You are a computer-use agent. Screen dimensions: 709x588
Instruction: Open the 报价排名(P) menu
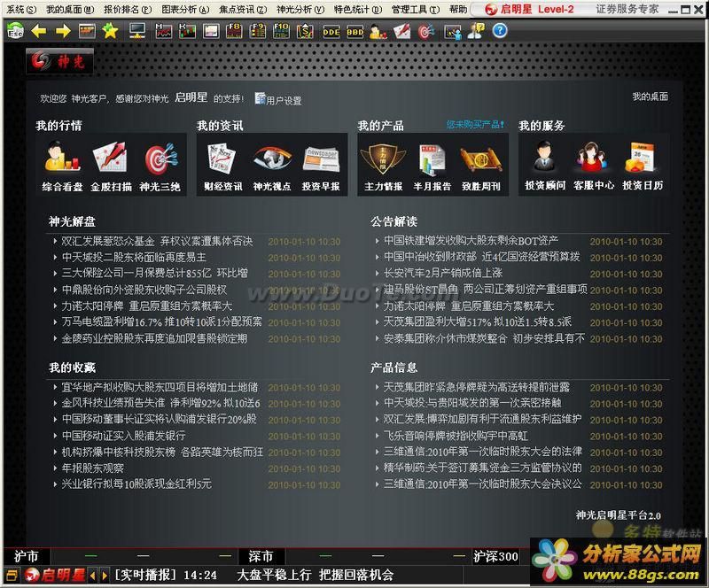click(128, 9)
